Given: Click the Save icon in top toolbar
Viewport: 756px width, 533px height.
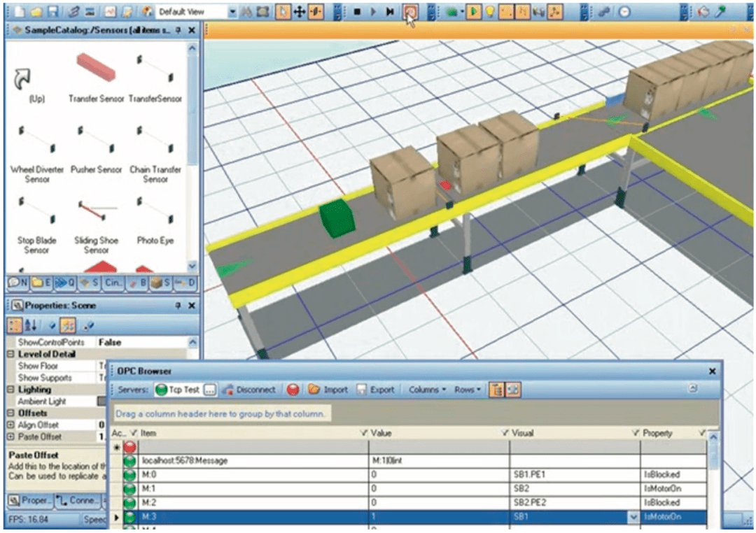Looking at the screenshot, I should coord(53,12).
